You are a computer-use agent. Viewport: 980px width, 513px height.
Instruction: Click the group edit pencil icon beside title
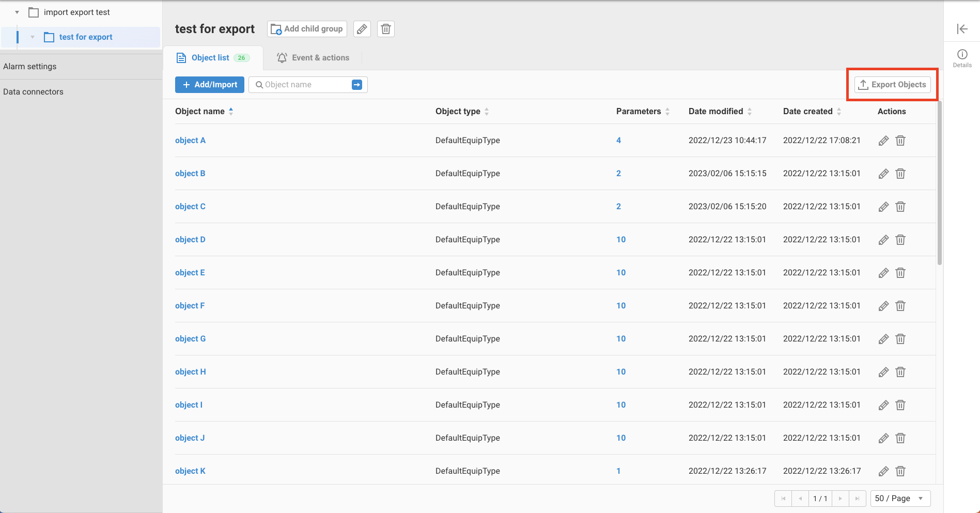click(x=362, y=29)
